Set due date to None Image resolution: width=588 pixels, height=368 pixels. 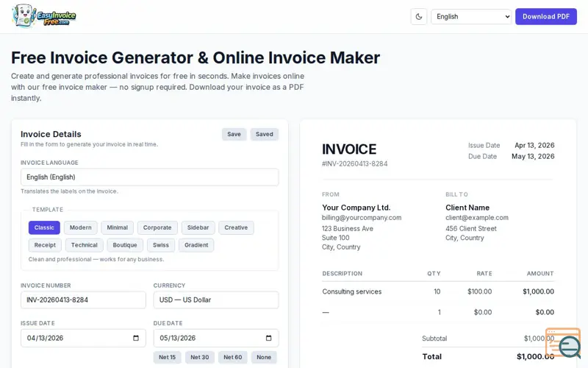(x=264, y=357)
